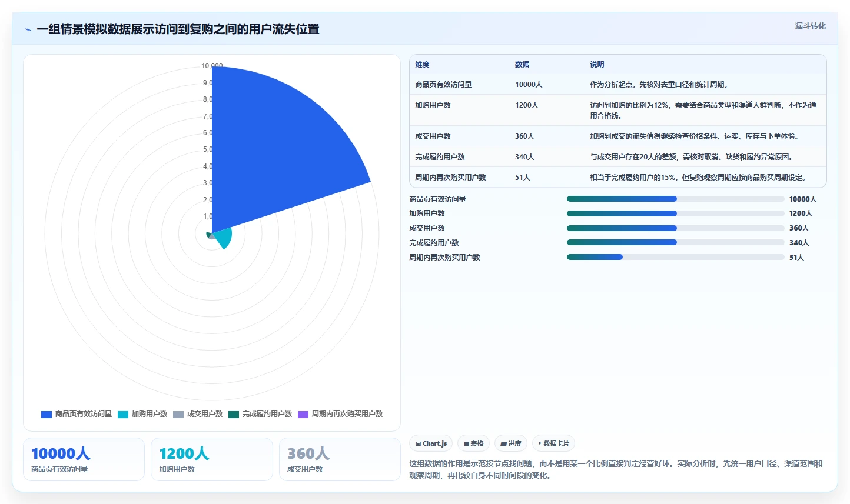Select table cell 成交用户数
This screenshot has width=850, height=504.
tap(433, 136)
